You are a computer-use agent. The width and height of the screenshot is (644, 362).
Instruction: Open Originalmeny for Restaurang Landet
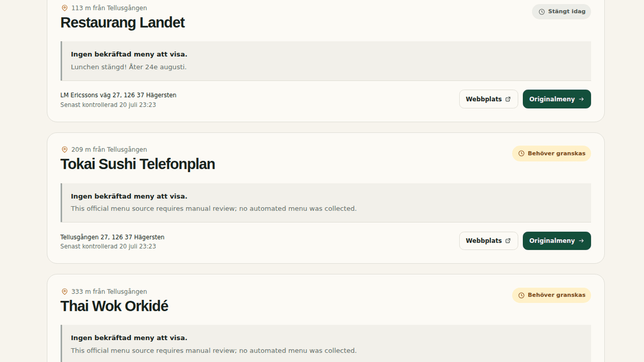556,99
